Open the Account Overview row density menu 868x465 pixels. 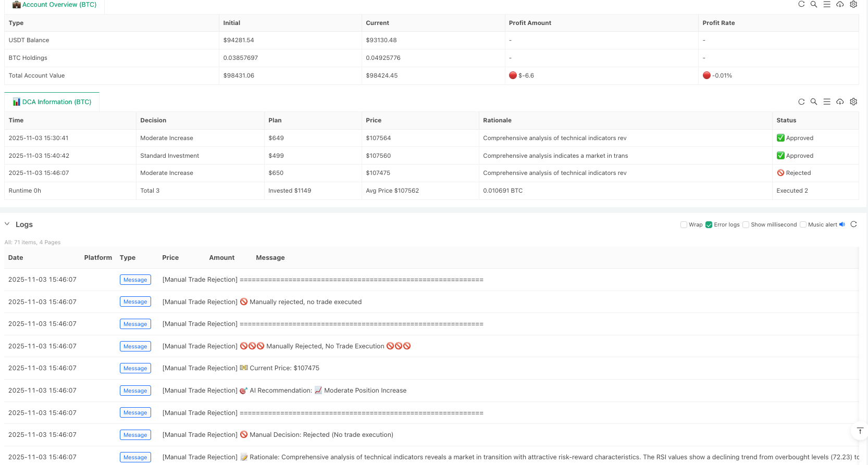[x=827, y=4]
